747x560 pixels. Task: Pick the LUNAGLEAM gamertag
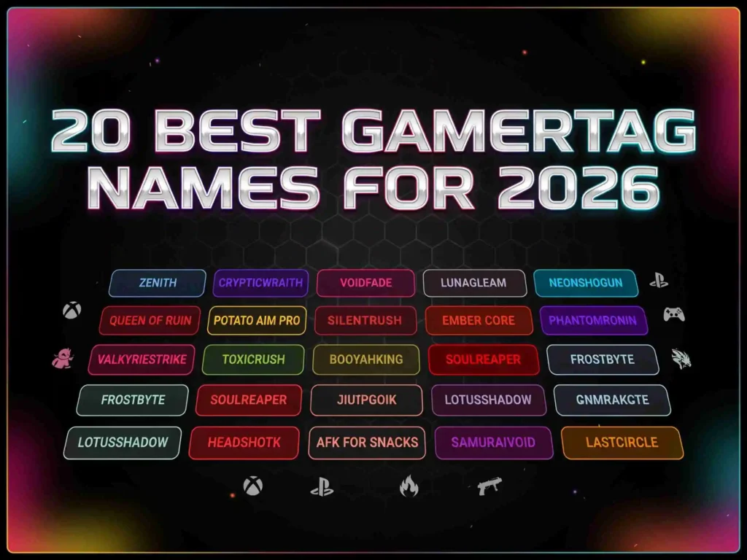[474, 283]
